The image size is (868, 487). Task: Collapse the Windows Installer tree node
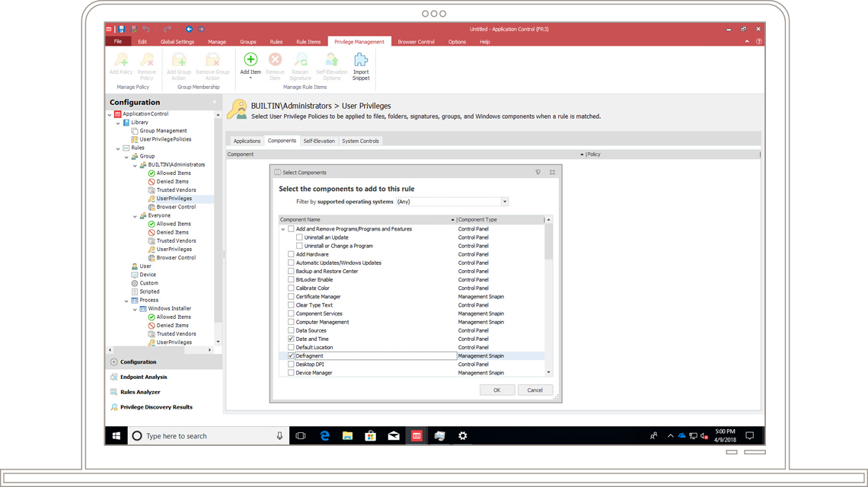click(x=135, y=309)
